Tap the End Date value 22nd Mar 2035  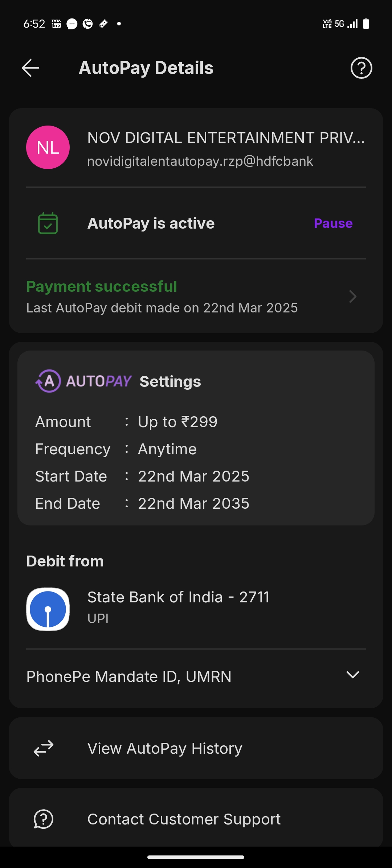pyautogui.click(x=193, y=503)
